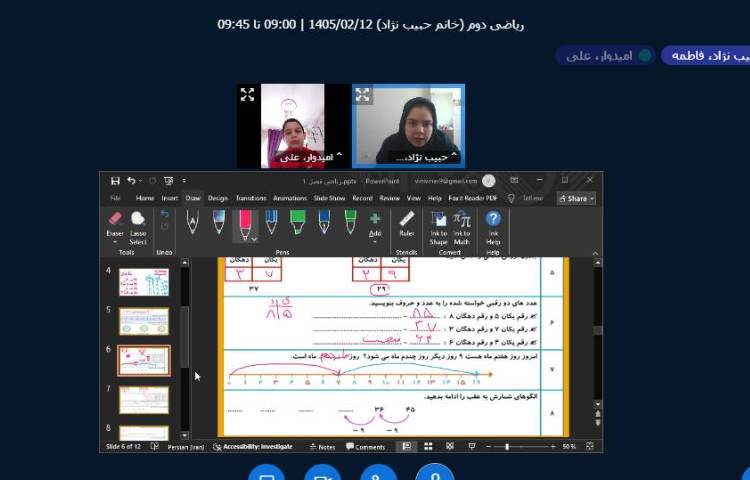The height and width of the screenshot is (480, 750).
Task: Switch to Normal view
Action: (407, 446)
